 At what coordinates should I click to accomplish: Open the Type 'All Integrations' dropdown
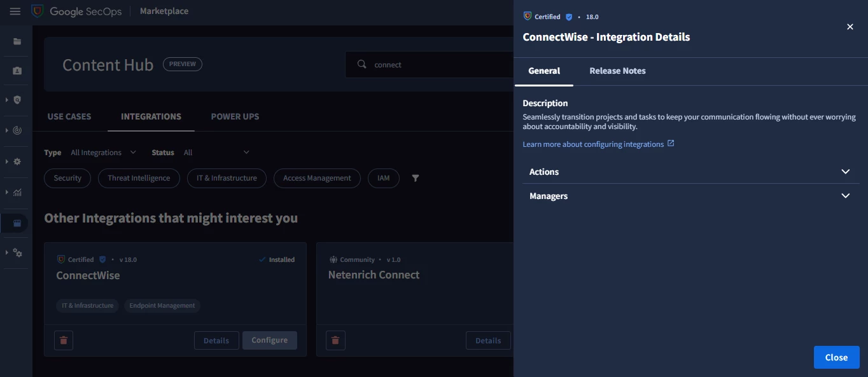pos(103,153)
